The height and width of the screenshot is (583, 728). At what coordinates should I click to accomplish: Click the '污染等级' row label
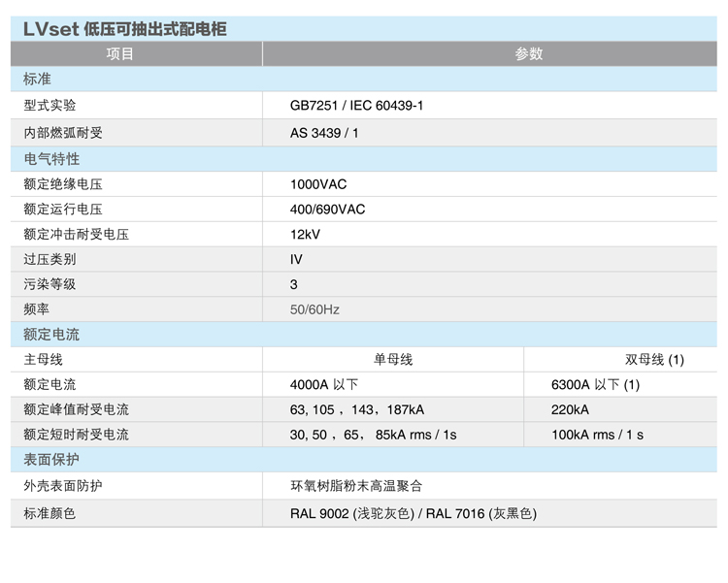point(50,284)
